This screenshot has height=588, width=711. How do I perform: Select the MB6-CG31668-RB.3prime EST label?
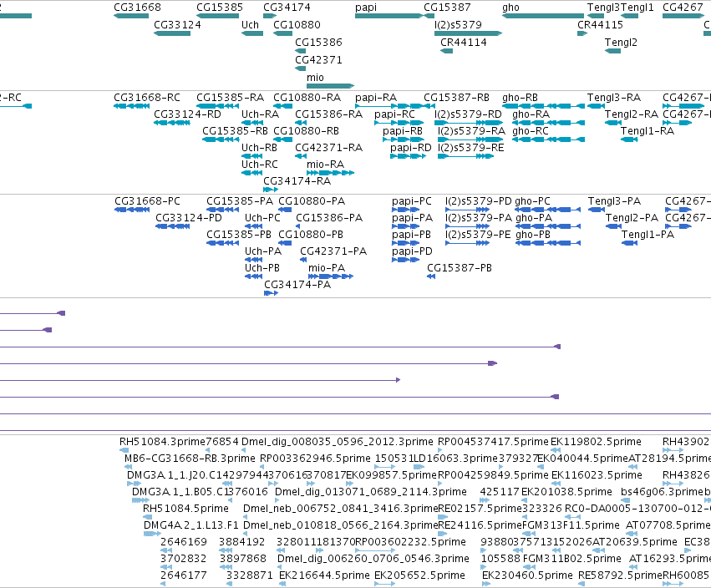[x=190, y=459]
